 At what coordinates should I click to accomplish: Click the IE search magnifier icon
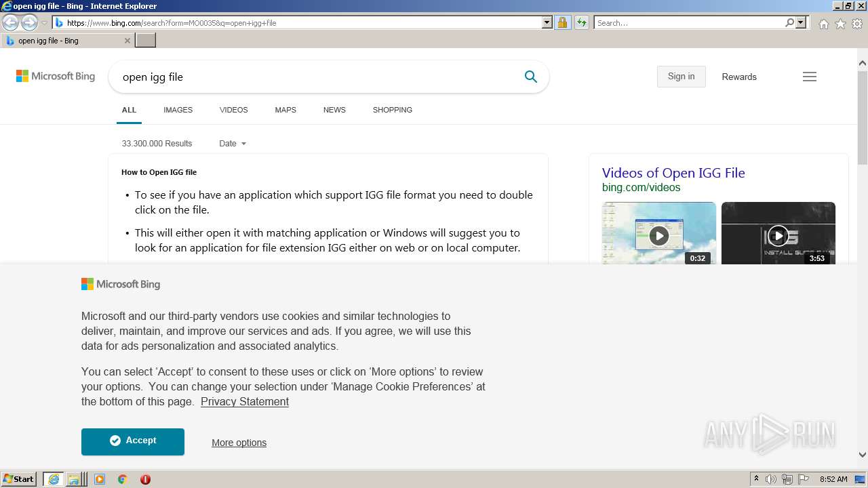(x=789, y=23)
